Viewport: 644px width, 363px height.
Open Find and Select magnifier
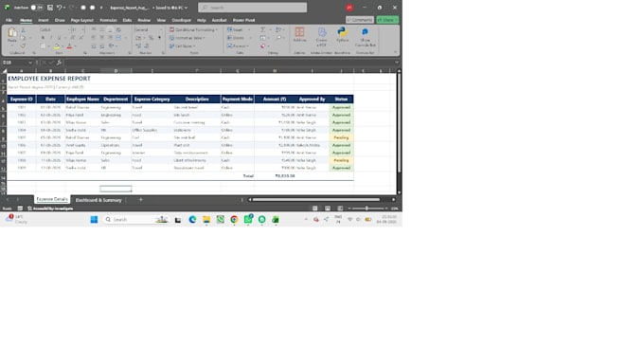[279, 38]
